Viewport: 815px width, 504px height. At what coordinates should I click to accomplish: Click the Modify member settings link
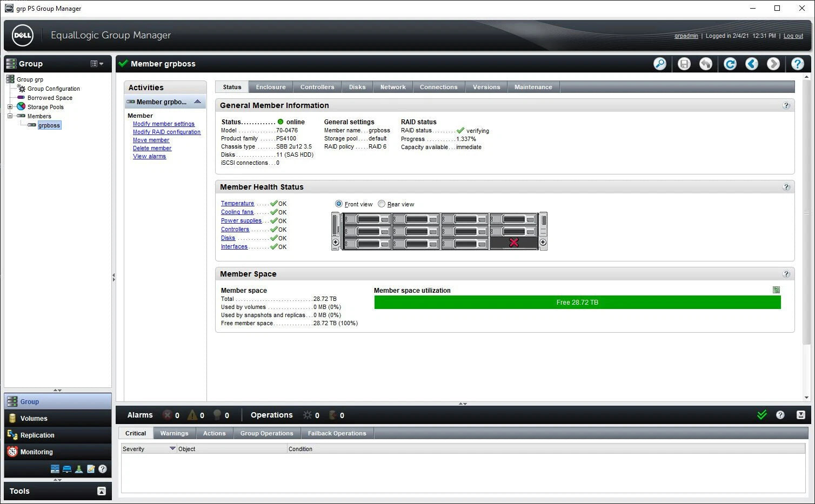164,124
